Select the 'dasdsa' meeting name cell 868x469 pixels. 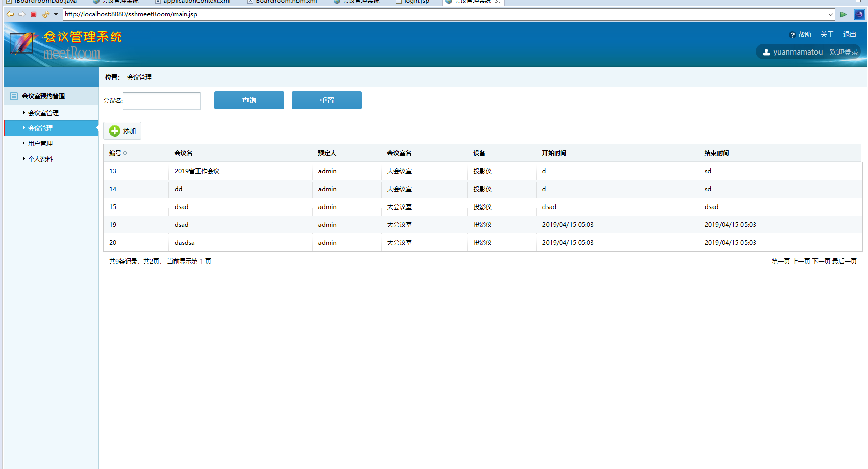(240, 242)
